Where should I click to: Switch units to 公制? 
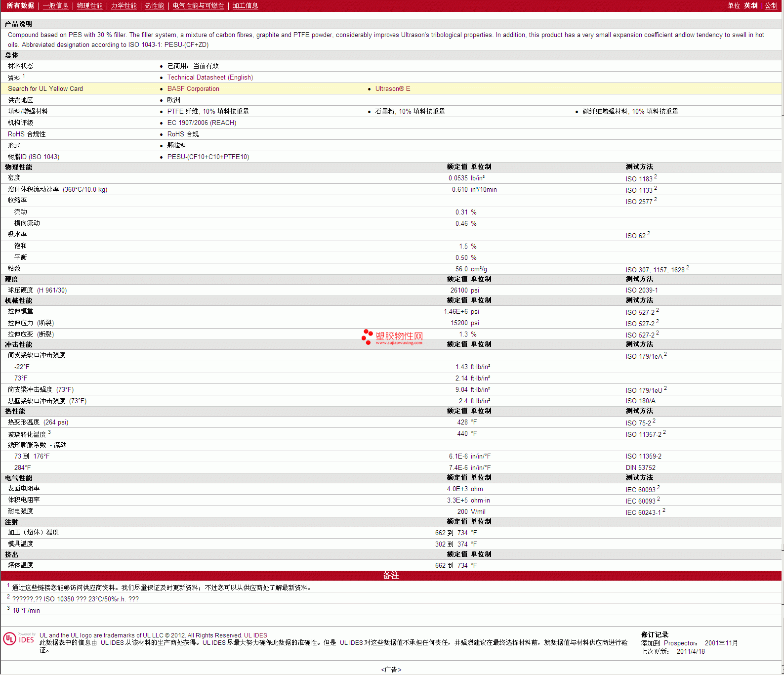(x=771, y=6)
